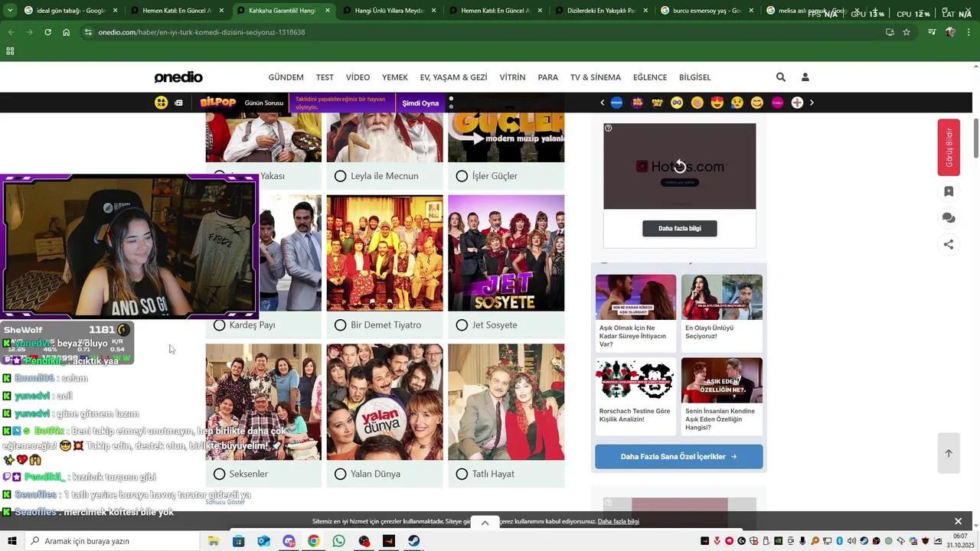Click the Şimdi Oyna button

tap(420, 103)
